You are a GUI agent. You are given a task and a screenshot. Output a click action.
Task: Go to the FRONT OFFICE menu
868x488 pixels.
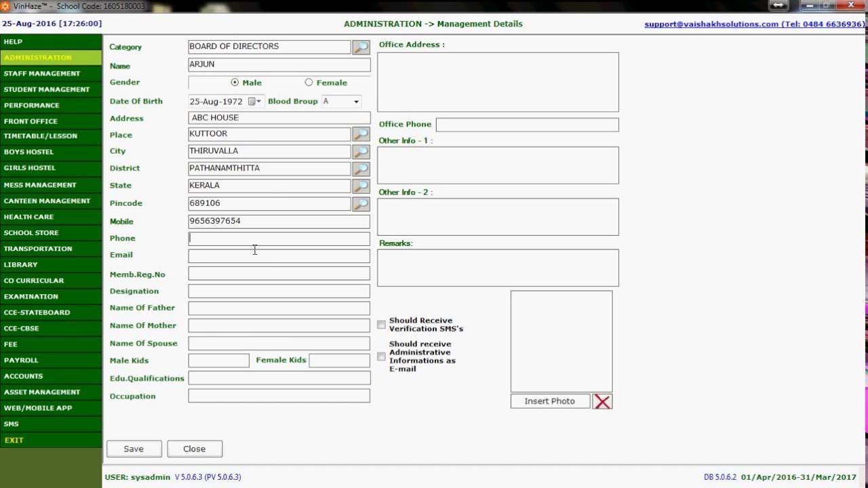coord(51,121)
